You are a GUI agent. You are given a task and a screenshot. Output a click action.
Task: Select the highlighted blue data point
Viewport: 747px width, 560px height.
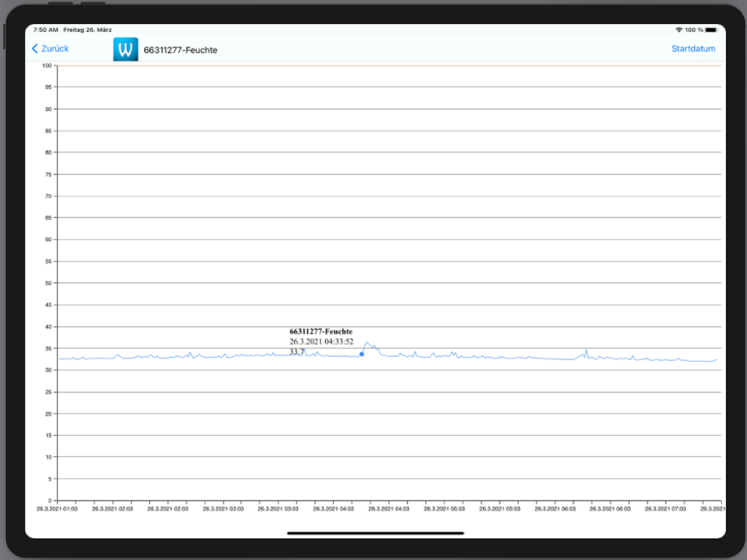tap(362, 354)
